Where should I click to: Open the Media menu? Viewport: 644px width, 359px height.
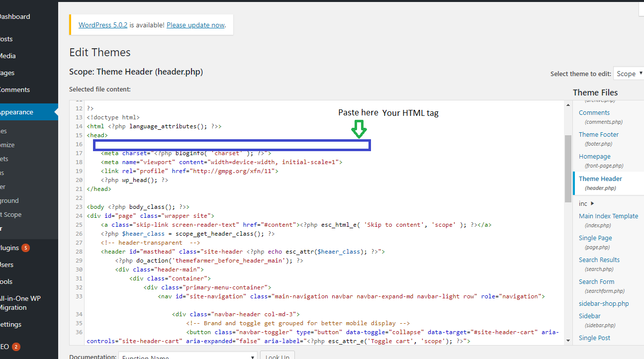pyautogui.click(x=29, y=56)
